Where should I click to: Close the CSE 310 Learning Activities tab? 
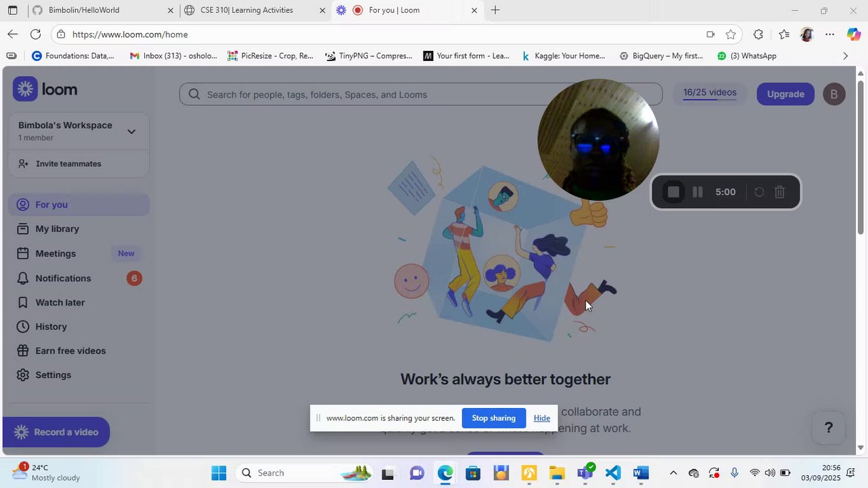tap(323, 10)
